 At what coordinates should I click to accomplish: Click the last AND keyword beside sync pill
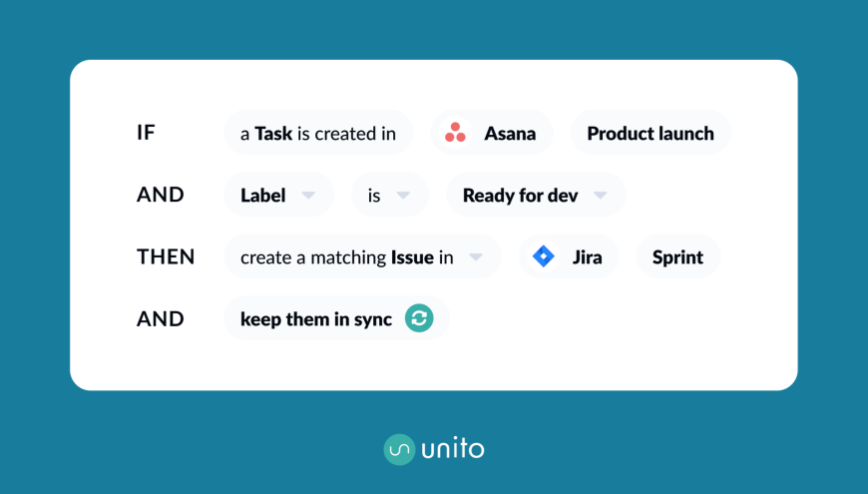161,318
